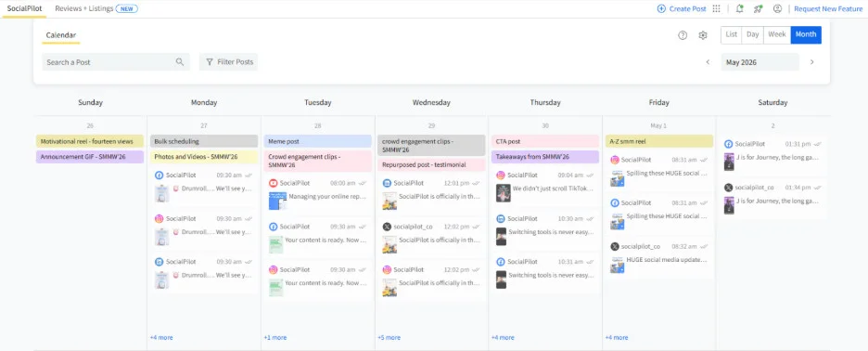868x351 pixels.
Task: Click Instagram icon on Thursday 09:04 post
Action: coord(501,175)
